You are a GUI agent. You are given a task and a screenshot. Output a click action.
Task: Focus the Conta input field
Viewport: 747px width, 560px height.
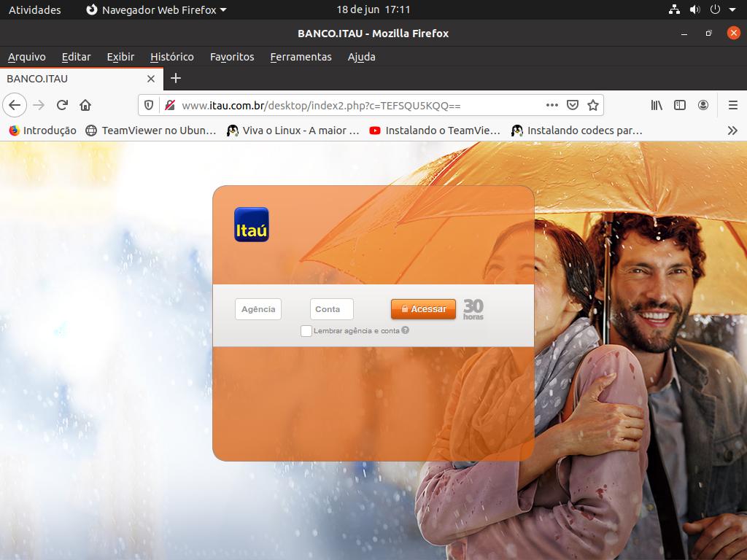(x=332, y=309)
